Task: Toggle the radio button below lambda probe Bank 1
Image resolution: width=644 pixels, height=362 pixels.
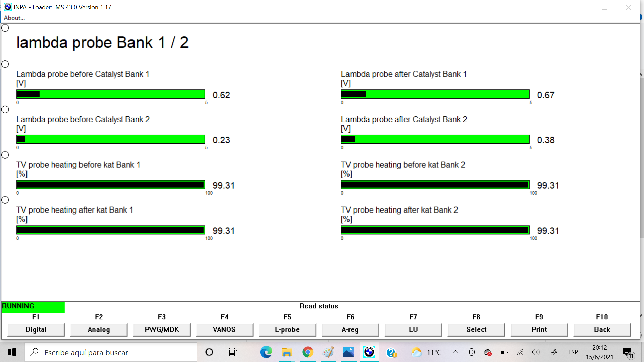Action: click(x=5, y=64)
